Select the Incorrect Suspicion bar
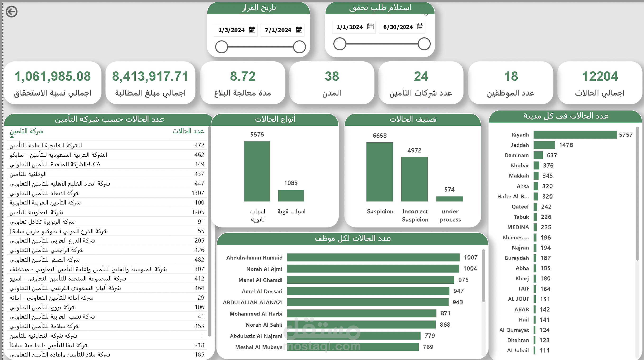 [414, 179]
